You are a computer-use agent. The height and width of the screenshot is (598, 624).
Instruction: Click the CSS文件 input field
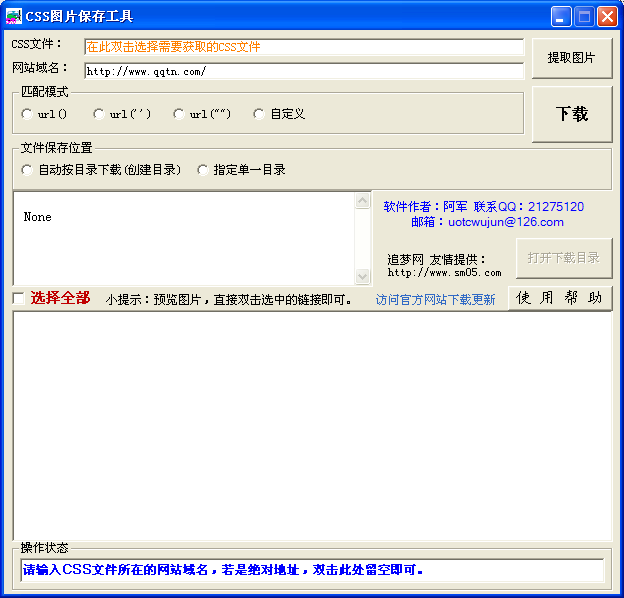tap(304, 47)
